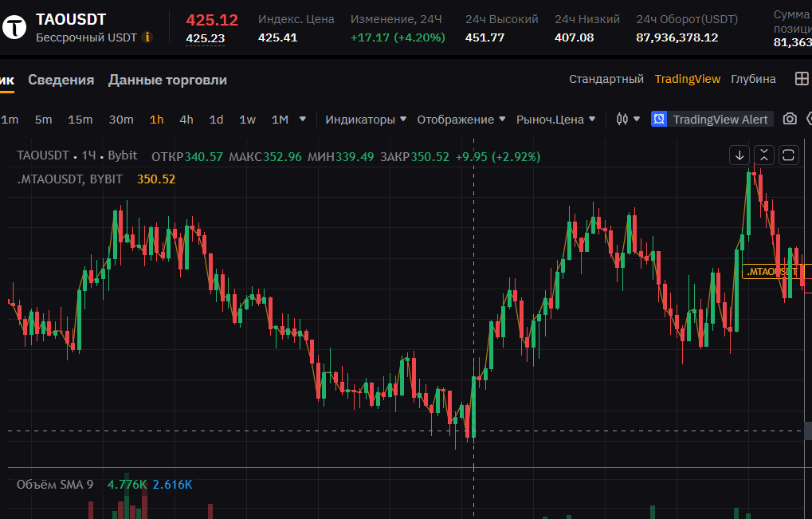Image resolution: width=812 pixels, height=519 pixels.
Task: Click the Индекс. Цена value 425.41
Action: point(277,37)
